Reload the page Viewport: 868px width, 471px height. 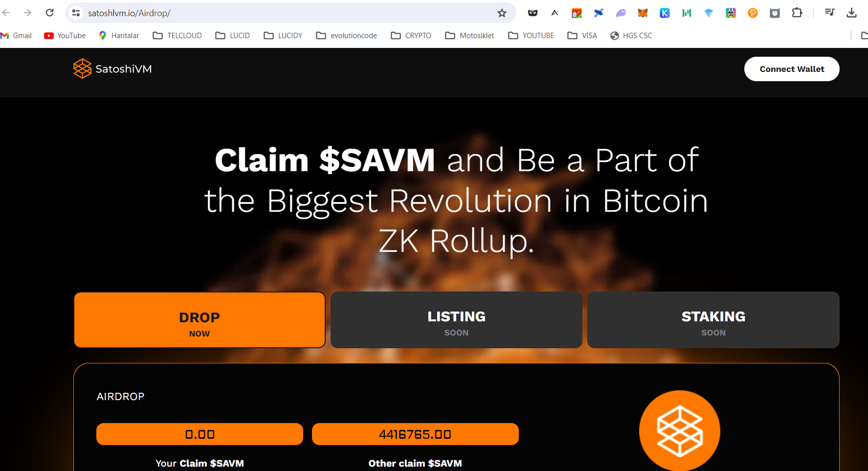[49, 13]
